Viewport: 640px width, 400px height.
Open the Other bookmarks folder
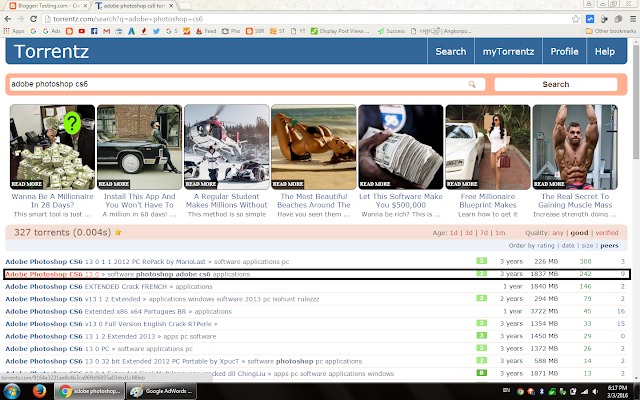[x=611, y=31]
